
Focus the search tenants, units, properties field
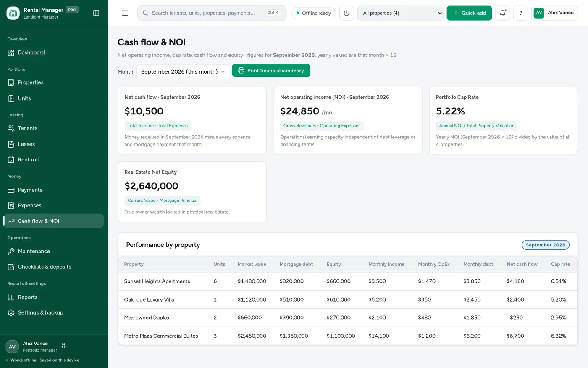[212, 13]
